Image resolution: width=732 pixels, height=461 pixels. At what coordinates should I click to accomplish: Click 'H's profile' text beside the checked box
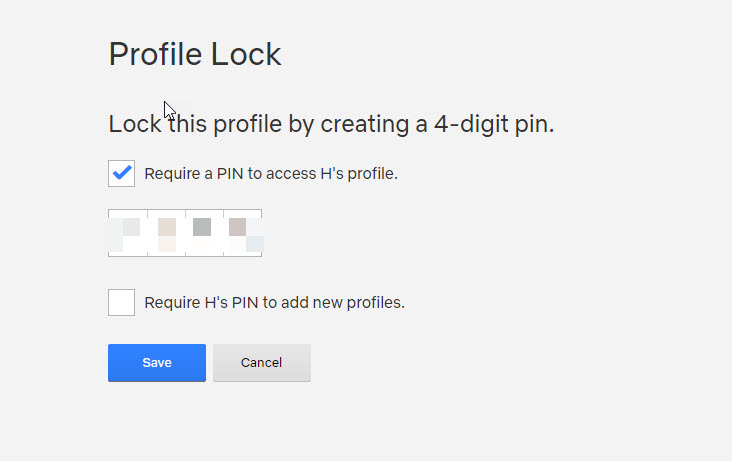[x=359, y=174]
